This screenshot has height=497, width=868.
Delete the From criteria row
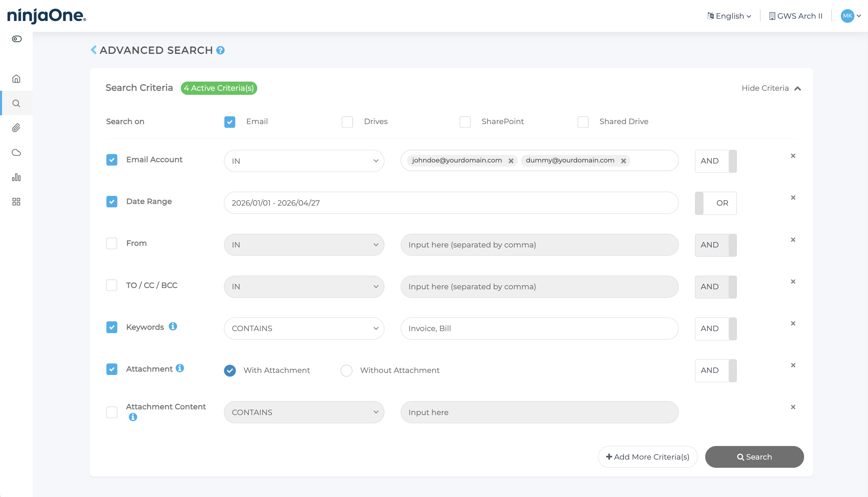tap(793, 240)
